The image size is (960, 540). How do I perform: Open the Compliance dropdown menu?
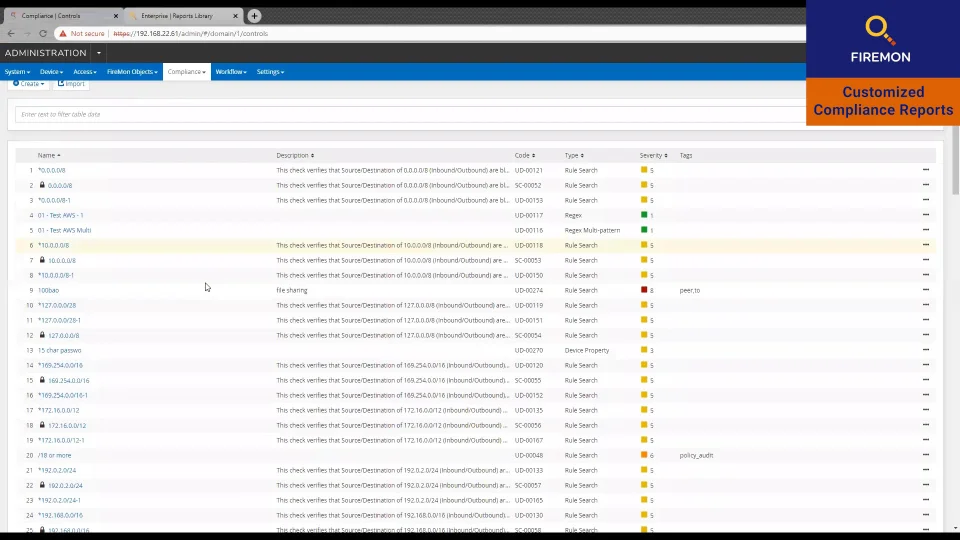point(187,72)
